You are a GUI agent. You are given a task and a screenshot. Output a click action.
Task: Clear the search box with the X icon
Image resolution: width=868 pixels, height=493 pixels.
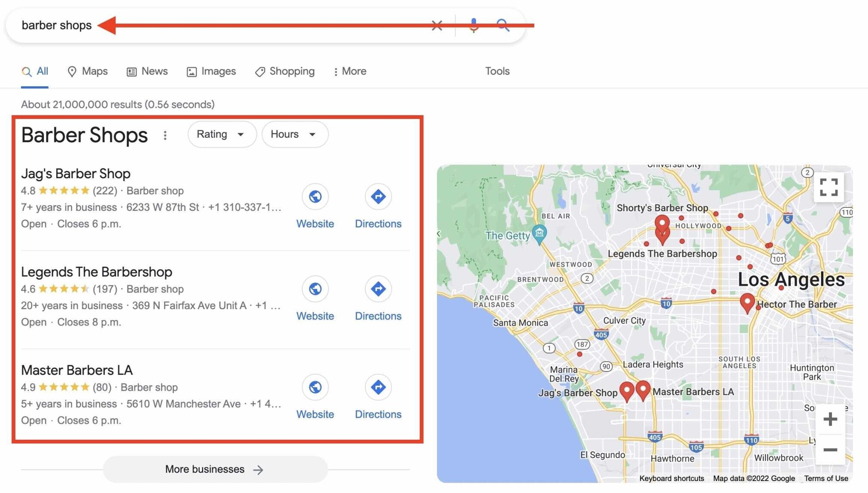pos(437,25)
